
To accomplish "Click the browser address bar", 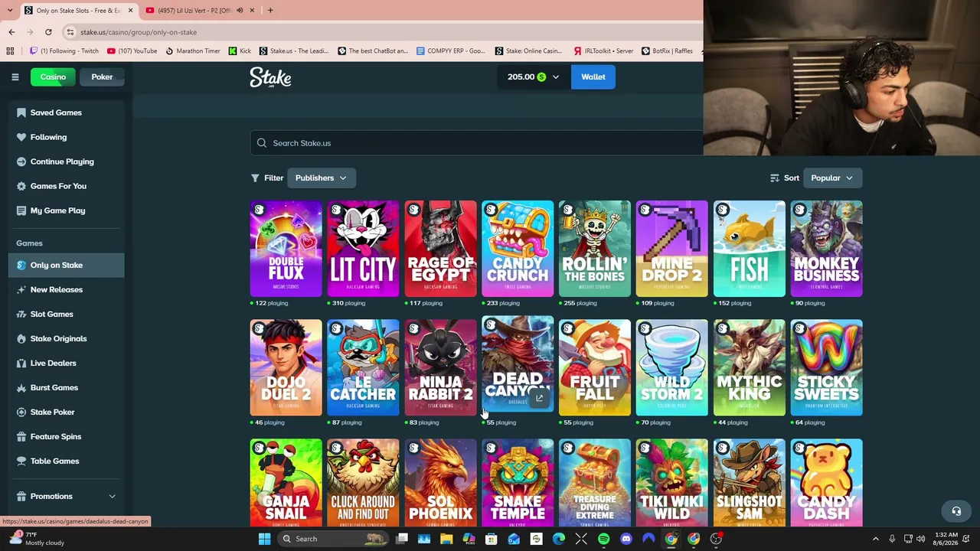I will click(x=383, y=32).
